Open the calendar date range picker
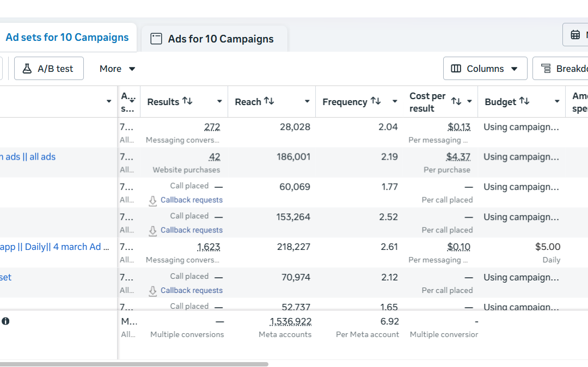Screen dimensions: 588x367 coord(575,35)
